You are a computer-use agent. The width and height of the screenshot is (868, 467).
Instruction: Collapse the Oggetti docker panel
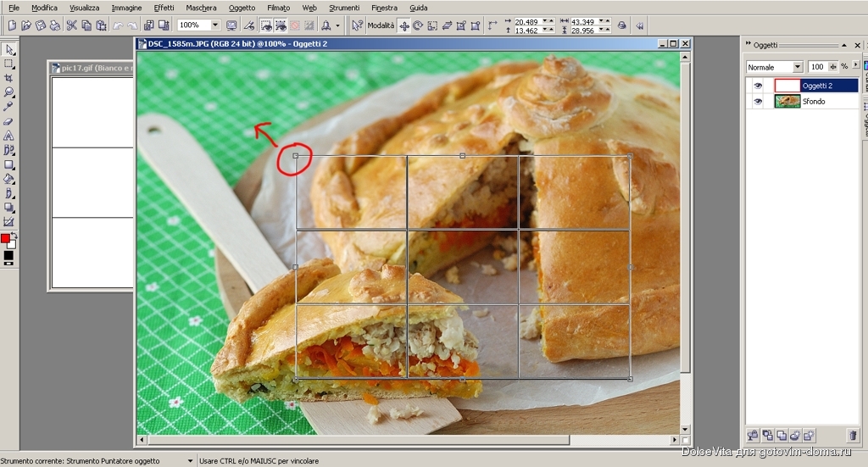point(843,46)
